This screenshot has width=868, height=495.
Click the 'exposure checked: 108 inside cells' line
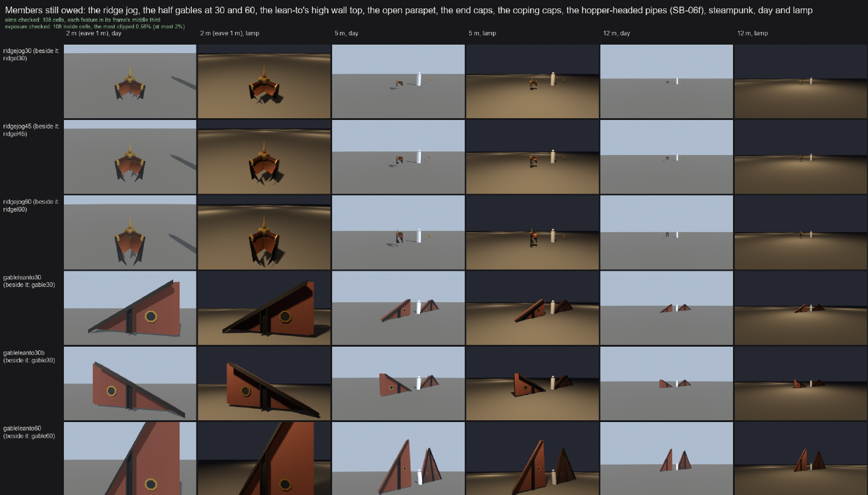click(94, 27)
